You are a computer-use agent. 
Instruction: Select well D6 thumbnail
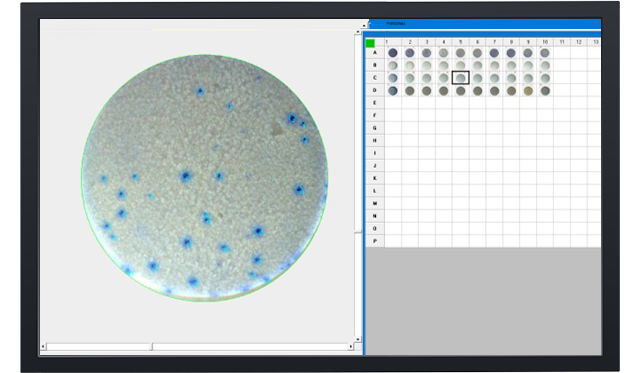(x=478, y=91)
